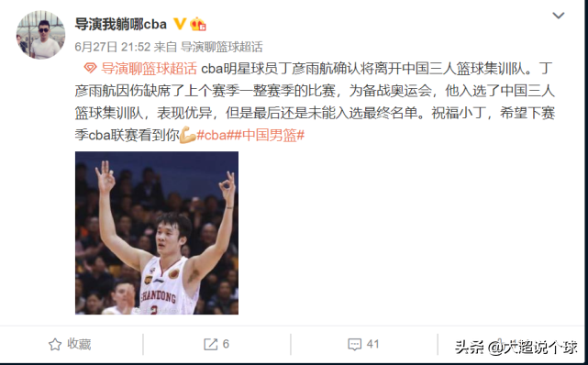The width and height of the screenshot is (588, 365).
Task: Click the orange V verified badge
Action: 180,25
